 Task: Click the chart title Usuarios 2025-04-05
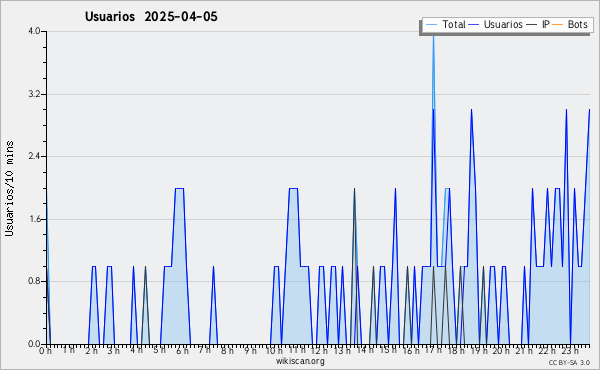[x=151, y=17]
